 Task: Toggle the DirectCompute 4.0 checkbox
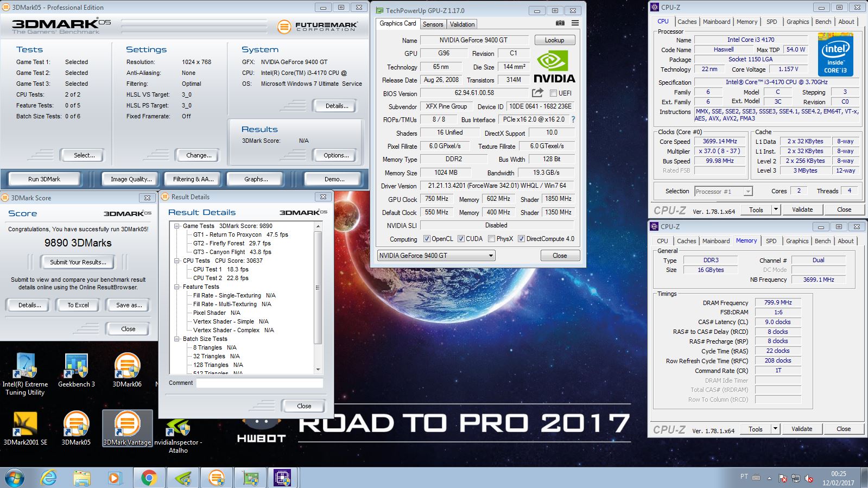click(521, 238)
